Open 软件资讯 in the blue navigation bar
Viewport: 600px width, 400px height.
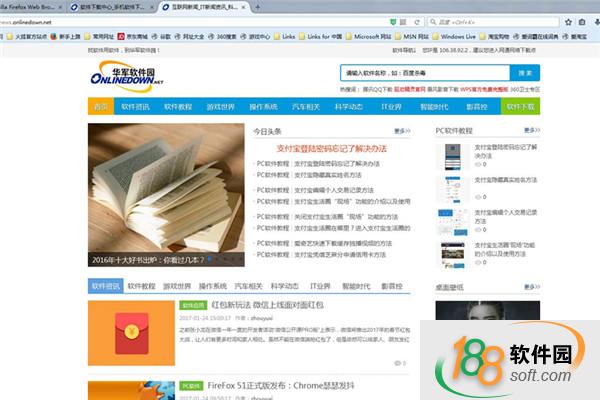point(135,106)
